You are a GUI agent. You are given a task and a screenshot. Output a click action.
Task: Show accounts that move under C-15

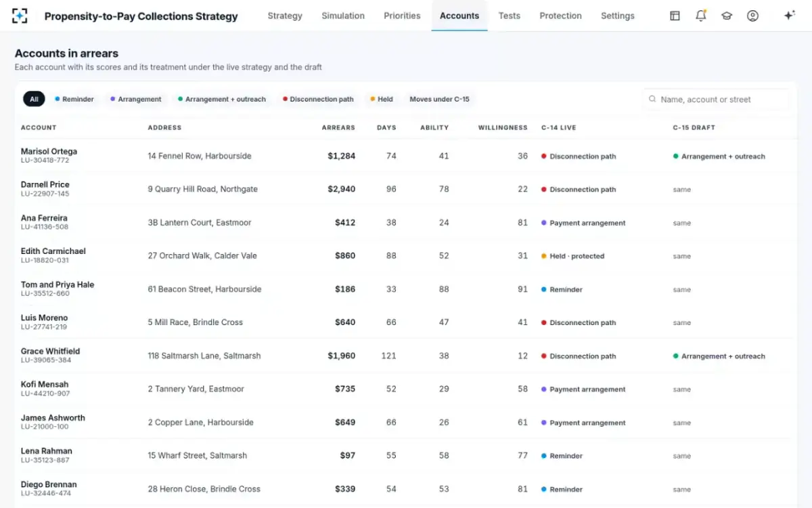coord(439,99)
